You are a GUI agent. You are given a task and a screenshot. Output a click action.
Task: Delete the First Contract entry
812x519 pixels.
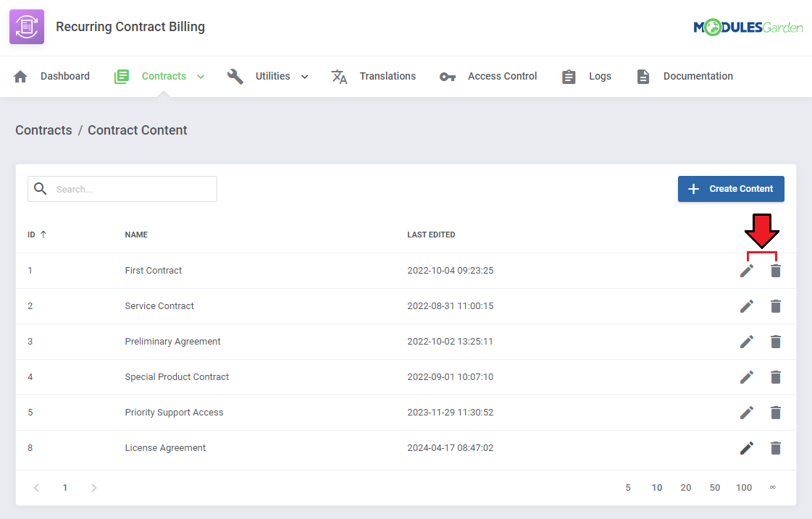pyautogui.click(x=775, y=271)
